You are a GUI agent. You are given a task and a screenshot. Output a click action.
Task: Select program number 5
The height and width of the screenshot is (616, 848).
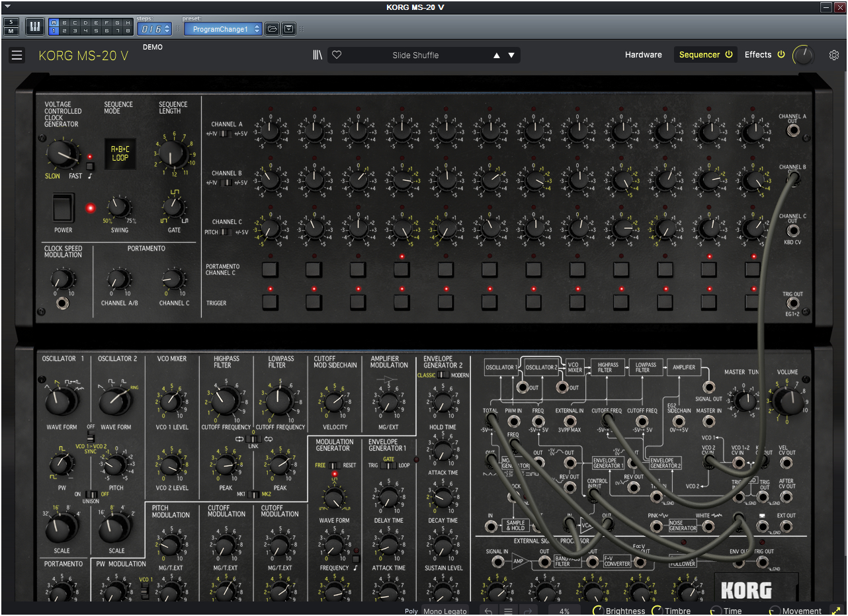click(x=97, y=30)
